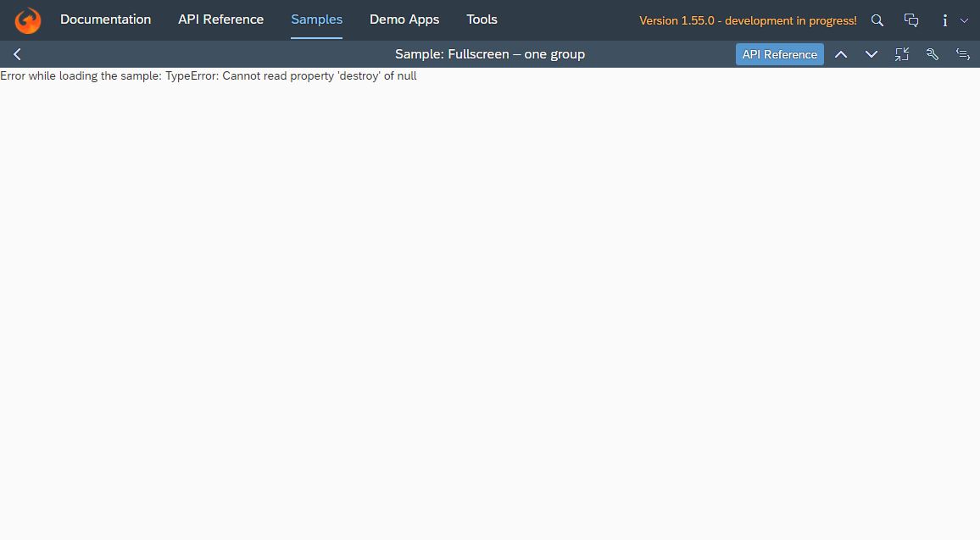Click the code snippet icon on the right

[962, 53]
